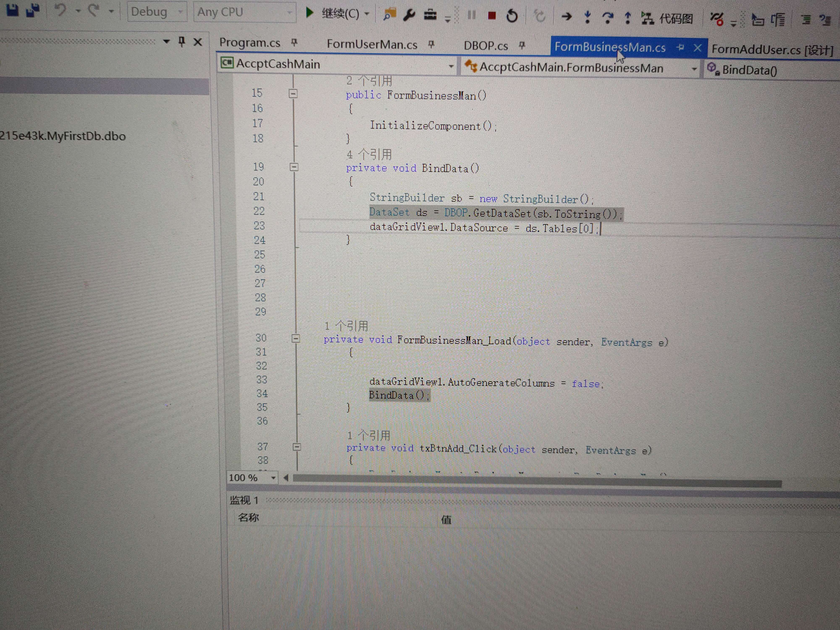Click the Save file icon
The image size is (840, 630).
pos(13,10)
